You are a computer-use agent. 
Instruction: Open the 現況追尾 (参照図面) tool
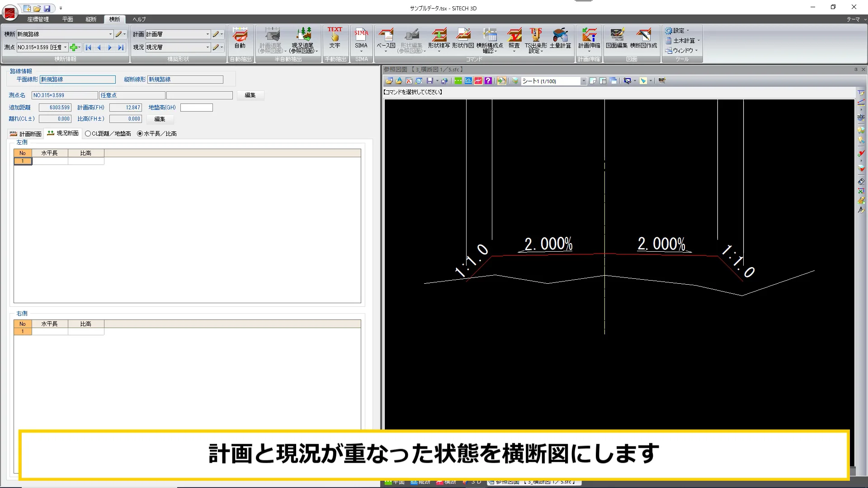pyautogui.click(x=303, y=40)
